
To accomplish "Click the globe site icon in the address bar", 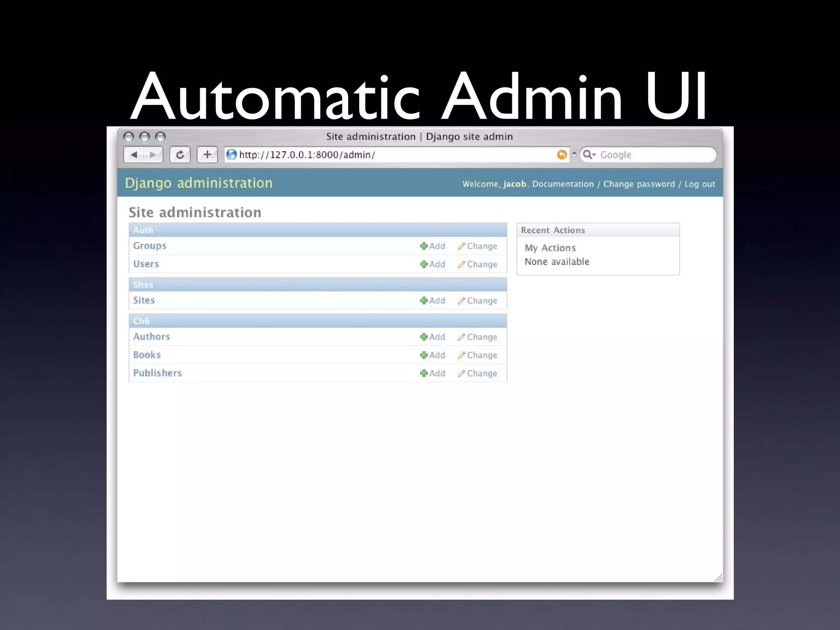I will (232, 154).
